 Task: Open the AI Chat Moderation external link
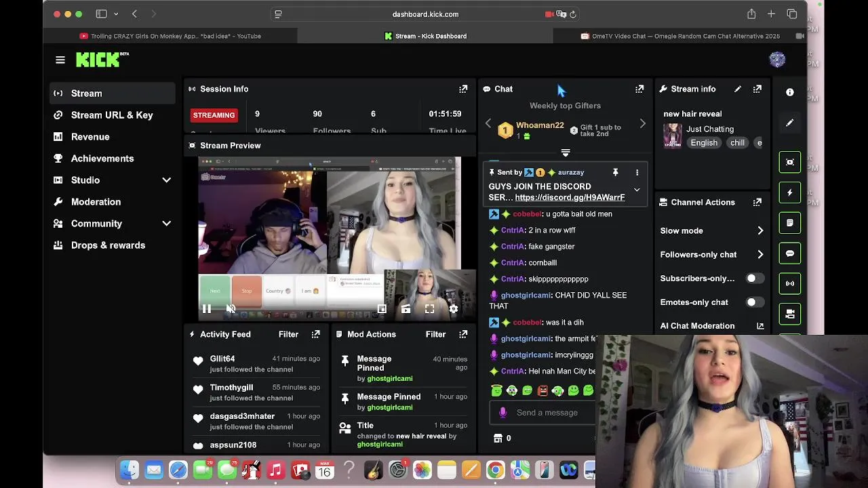(760, 326)
